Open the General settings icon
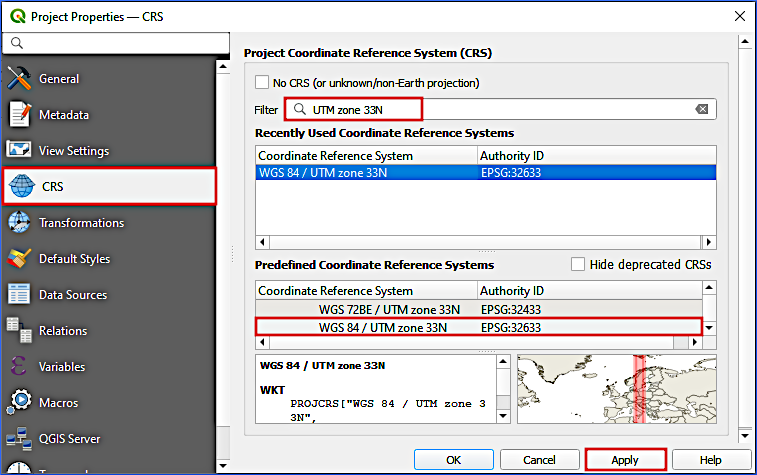757x475 pixels. [x=19, y=78]
